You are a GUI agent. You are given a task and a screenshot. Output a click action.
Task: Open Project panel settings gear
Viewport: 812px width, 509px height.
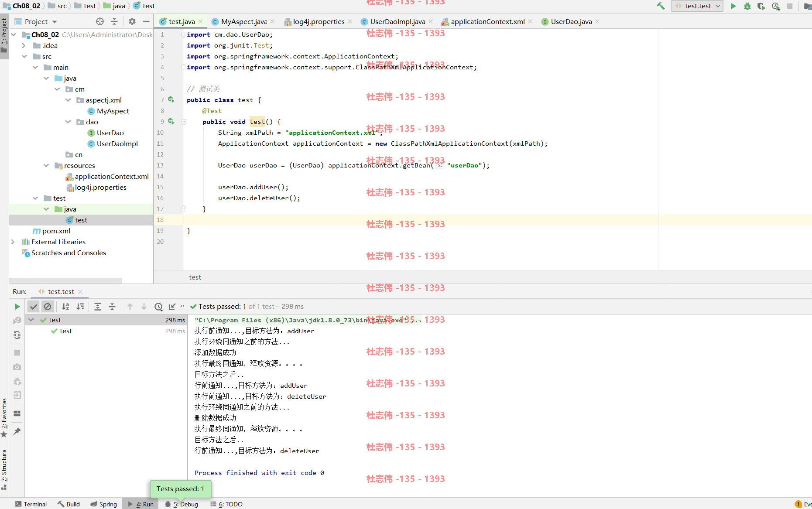(x=132, y=21)
